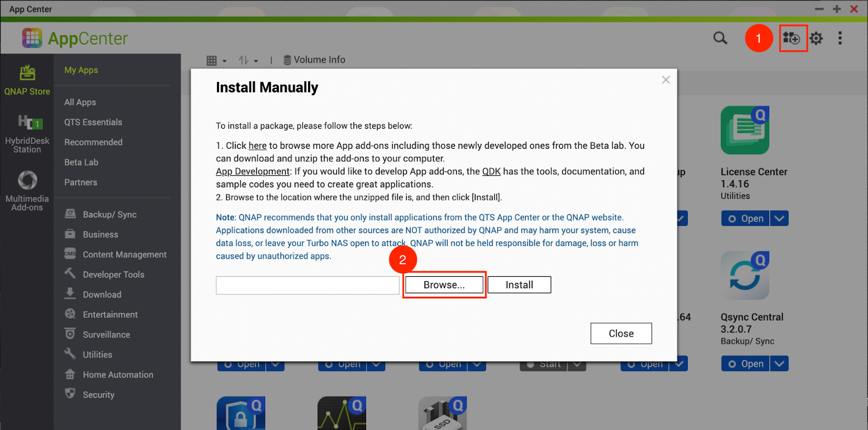Open Volume Info
The height and width of the screenshot is (430, 868).
pyautogui.click(x=314, y=60)
